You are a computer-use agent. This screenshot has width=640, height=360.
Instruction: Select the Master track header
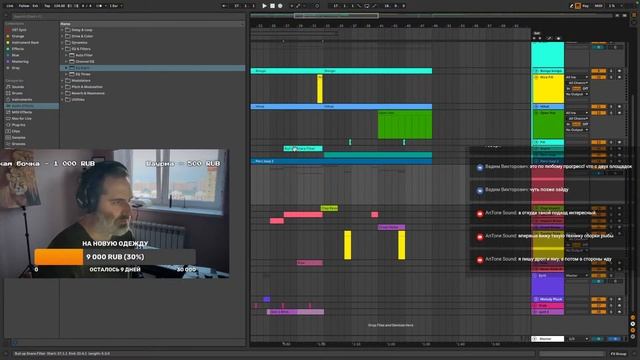click(x=547, y=339)
